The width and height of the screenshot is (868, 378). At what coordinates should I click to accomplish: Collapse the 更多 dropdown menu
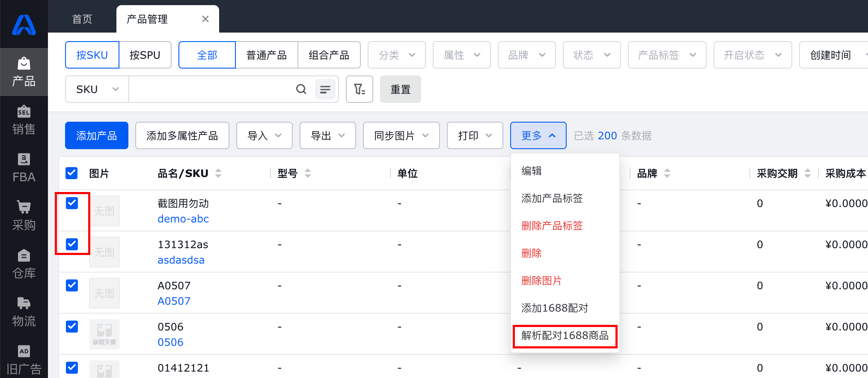(538, 135)
